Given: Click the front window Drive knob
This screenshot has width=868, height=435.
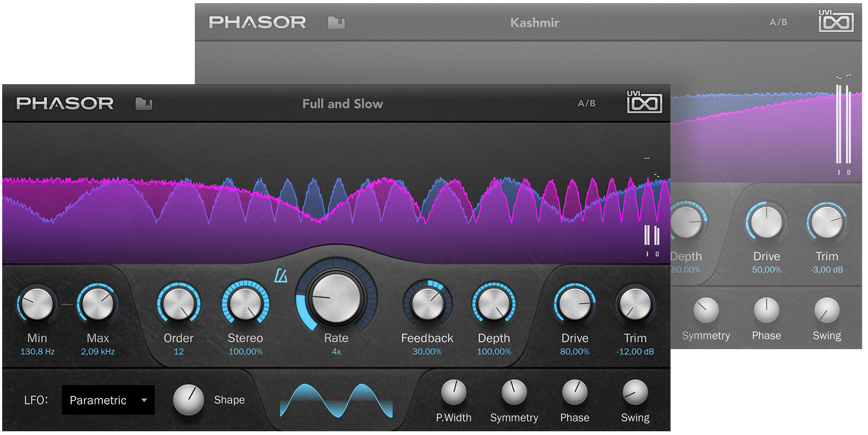Looking at the screenshot, I should pyautogui.click(x=575, y=304).
